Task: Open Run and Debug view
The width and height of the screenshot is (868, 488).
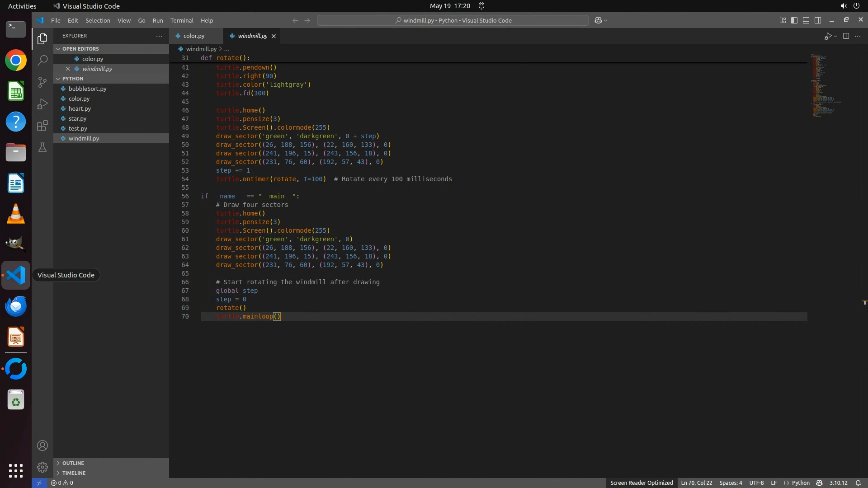Action: pyautogui.click(x=42, y=104)
